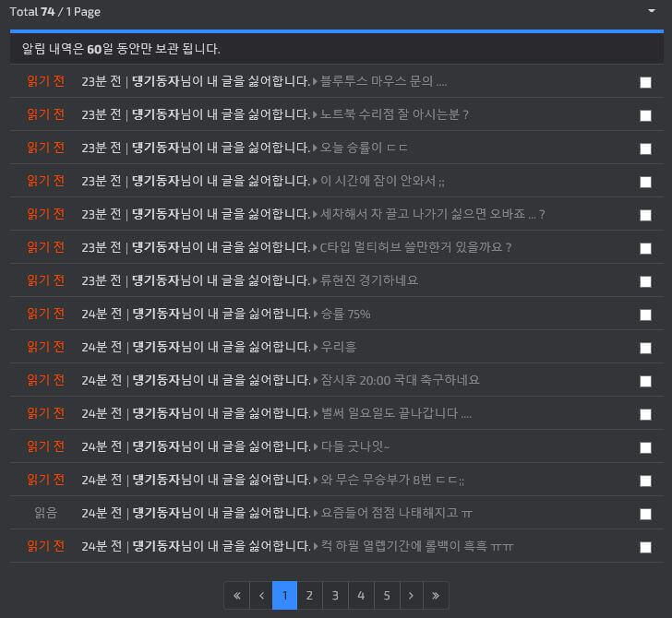Click arrow icon before 우리흥 post
Screen dimensions: 672x618
pos(316,347)
